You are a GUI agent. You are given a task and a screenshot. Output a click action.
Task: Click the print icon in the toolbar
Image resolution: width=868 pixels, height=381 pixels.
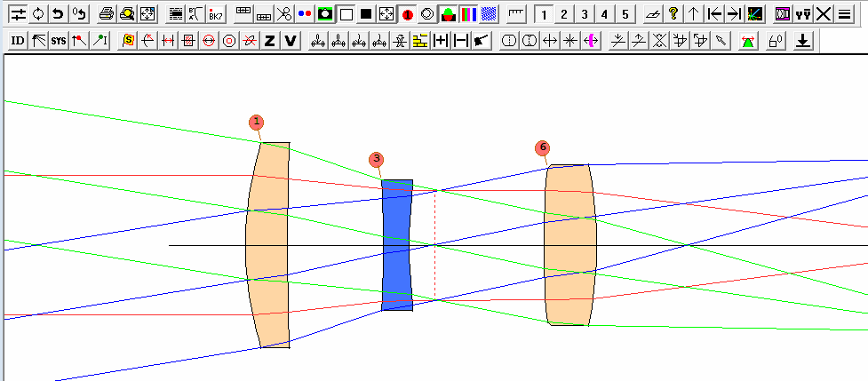[x=106, y=14]
